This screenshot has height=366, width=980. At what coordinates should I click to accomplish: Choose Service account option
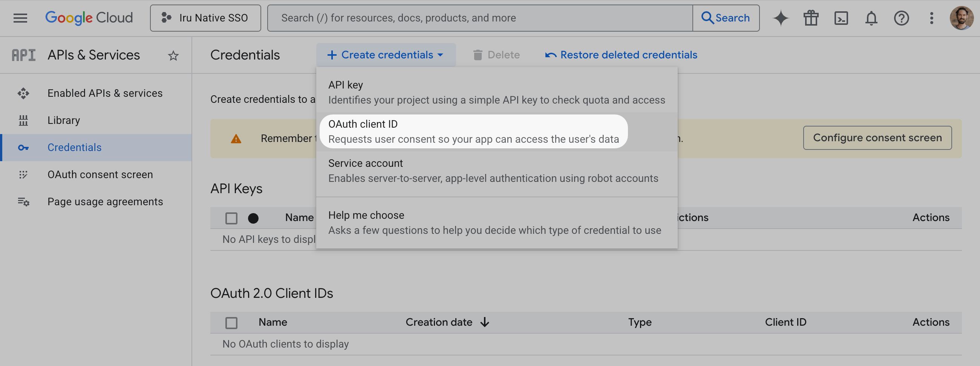[496, 171]
